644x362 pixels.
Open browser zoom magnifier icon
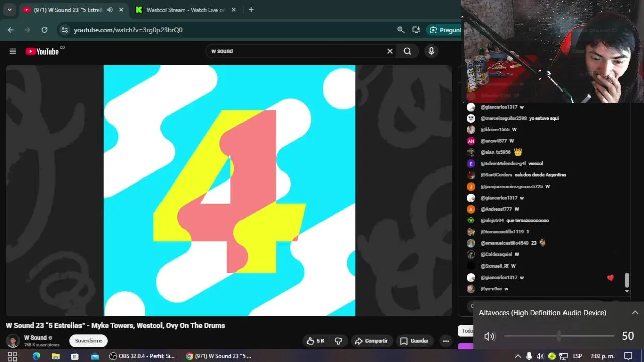tap(401, 30)
